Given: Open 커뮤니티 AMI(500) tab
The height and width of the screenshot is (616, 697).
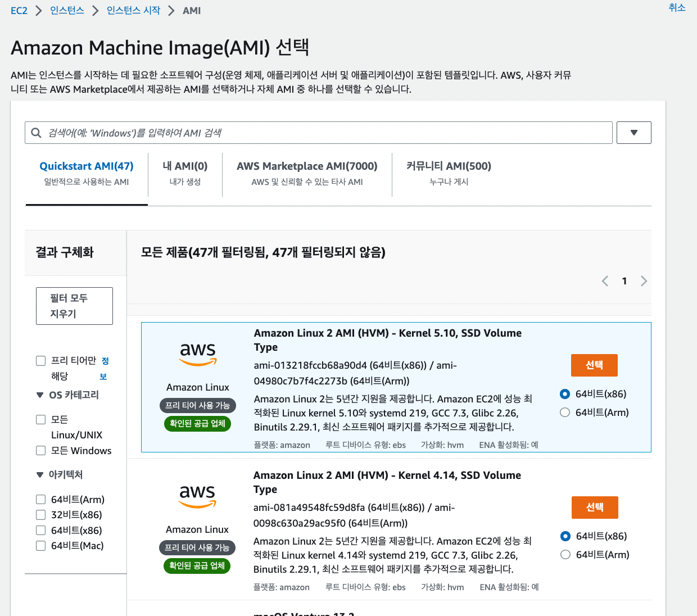Looking at the screenshot, I should 449,173.
